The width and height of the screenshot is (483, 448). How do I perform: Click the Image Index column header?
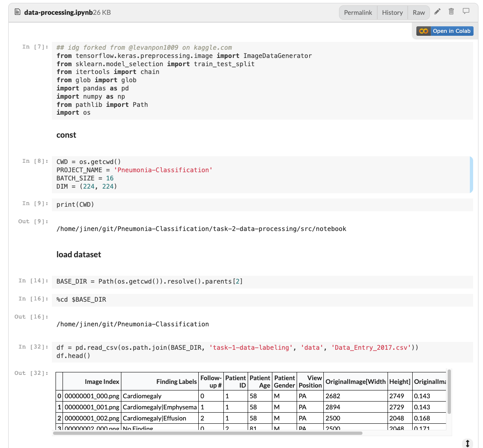point(102,381)
